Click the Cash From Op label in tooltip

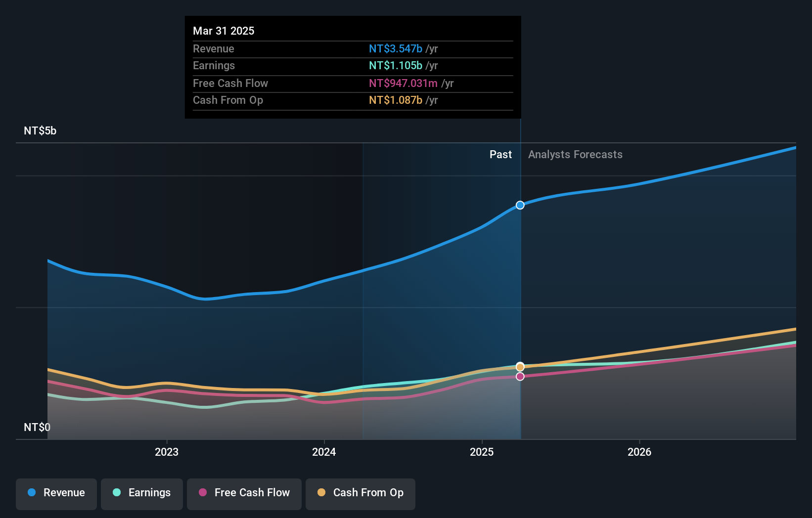[228, 100]
